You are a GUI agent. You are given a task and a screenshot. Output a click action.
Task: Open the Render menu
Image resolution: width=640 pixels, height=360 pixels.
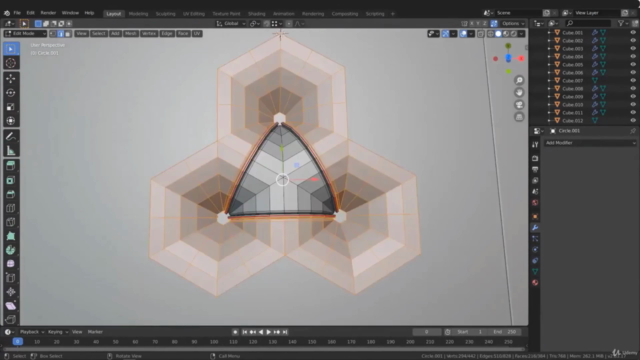48,13
